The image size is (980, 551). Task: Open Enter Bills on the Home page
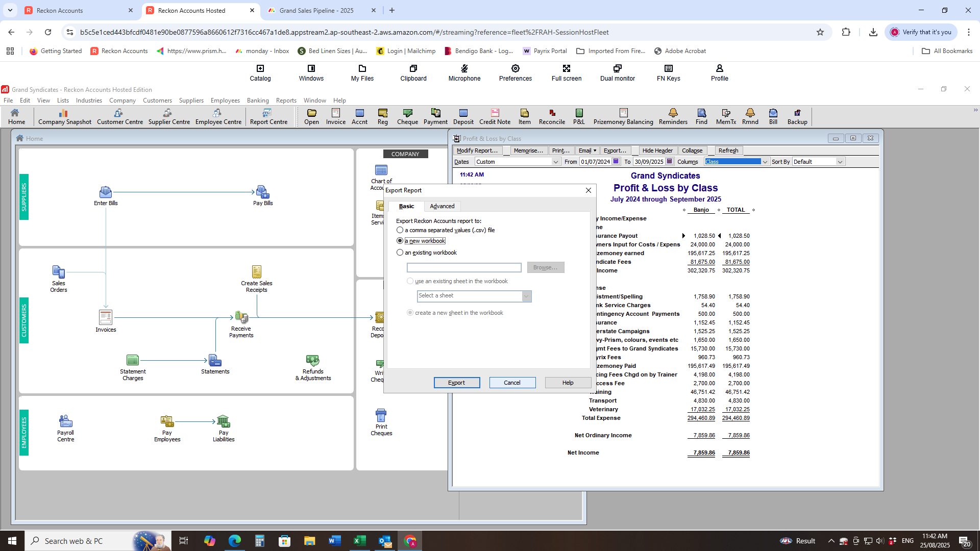pyautogui.click(x=106, y=196)
